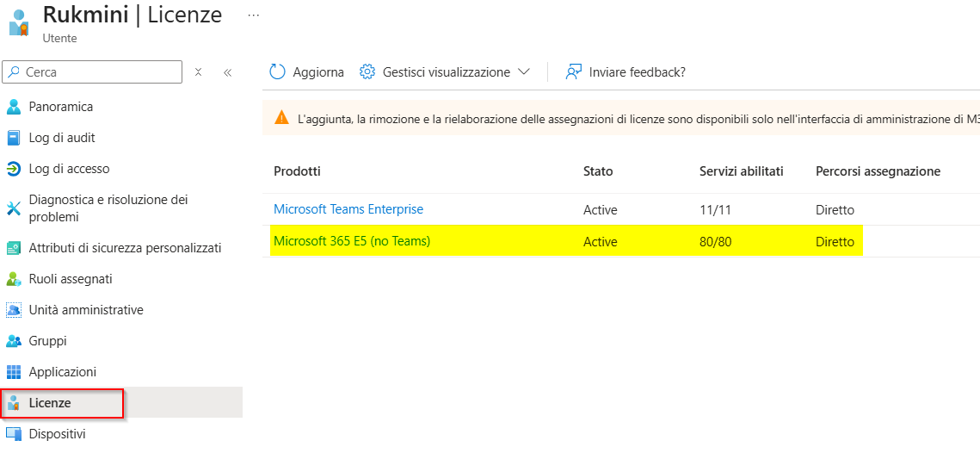Click the Aggiorna button label
The width and height of the screenshot is (980, 453).
[318, 72]
